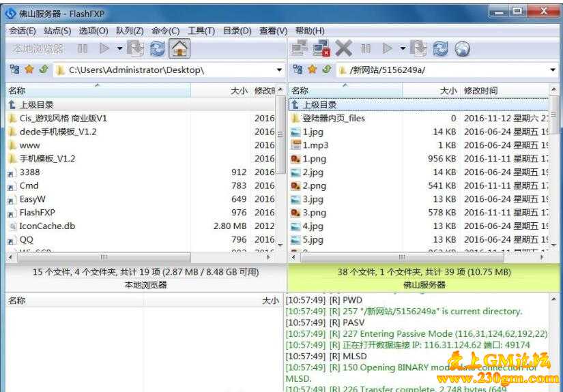
Task: Click the remote path field /新网站/5156249a/
Action: 448,70
